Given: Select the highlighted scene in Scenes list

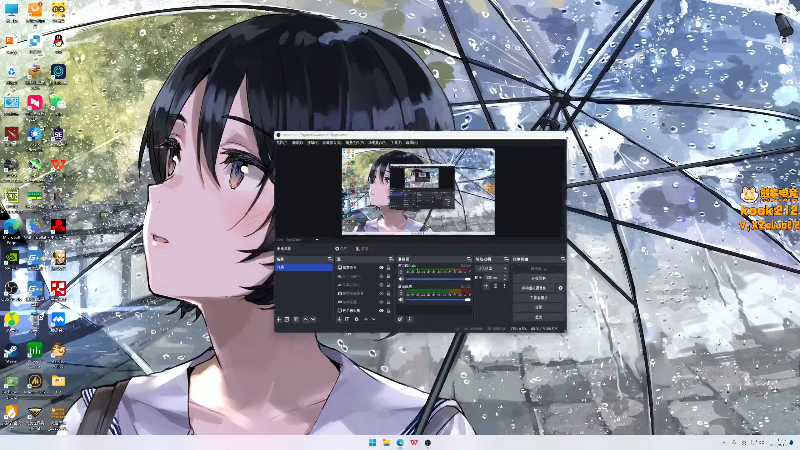Looking at the screenshot, I should coord(304,267).
